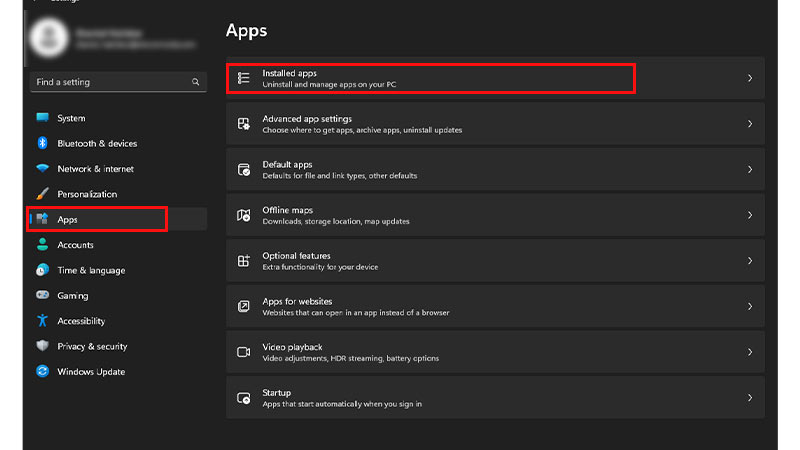The width and height of the screenshot is (800, 450).
Task: Expand Advanced app settings chevron
Action: 749,124
